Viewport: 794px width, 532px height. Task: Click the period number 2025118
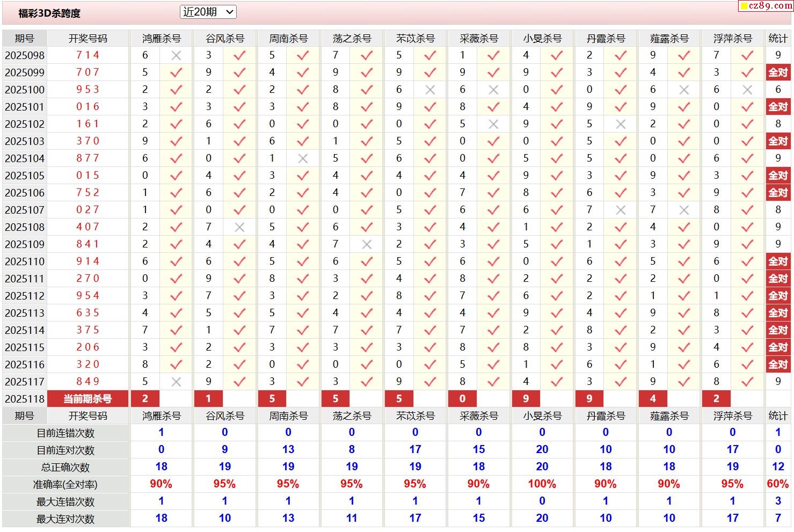25,399
